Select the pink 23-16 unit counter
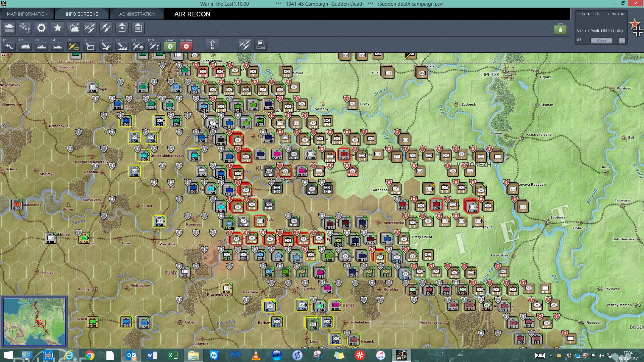Screen dimensions: 644x362 point(320,273)
